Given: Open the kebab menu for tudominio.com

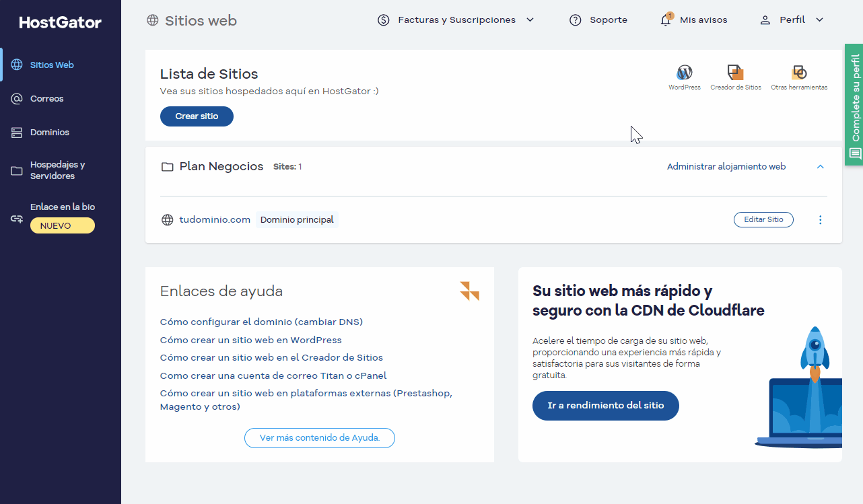Looking at the screenshot, I should (x=820, y=219).
